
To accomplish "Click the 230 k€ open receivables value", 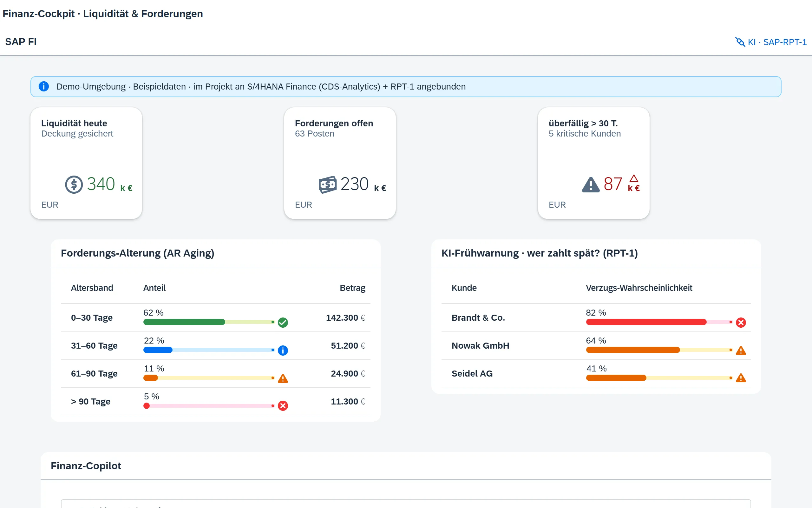I will click(363, 184).
